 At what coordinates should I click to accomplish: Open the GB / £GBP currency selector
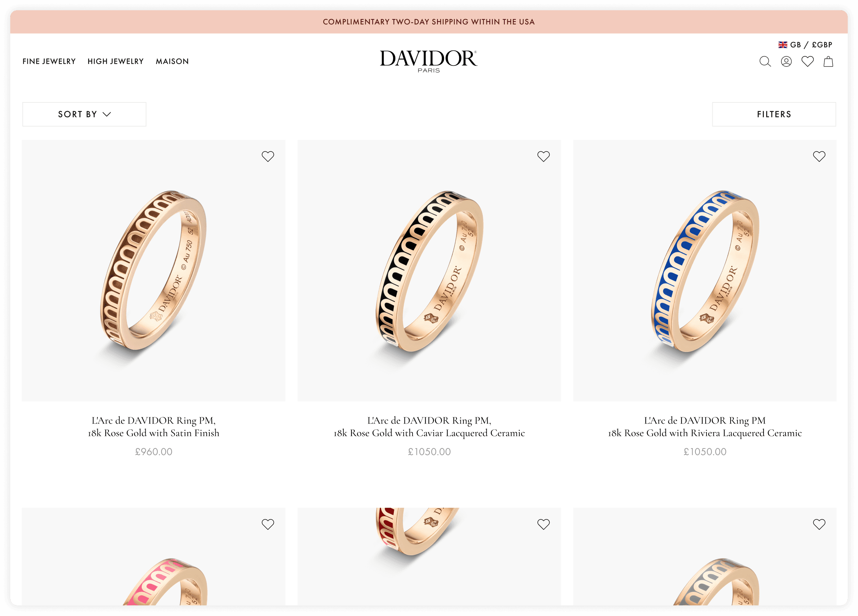pos(805,45)
